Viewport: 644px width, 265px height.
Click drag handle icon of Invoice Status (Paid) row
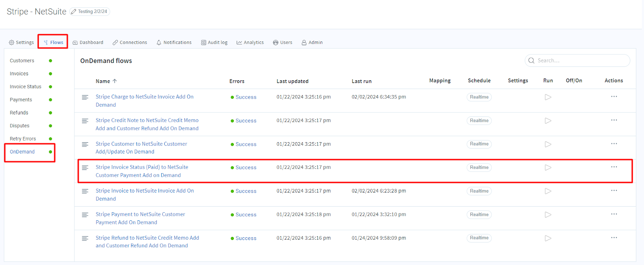pyautogui.click(x=85, y=168)
